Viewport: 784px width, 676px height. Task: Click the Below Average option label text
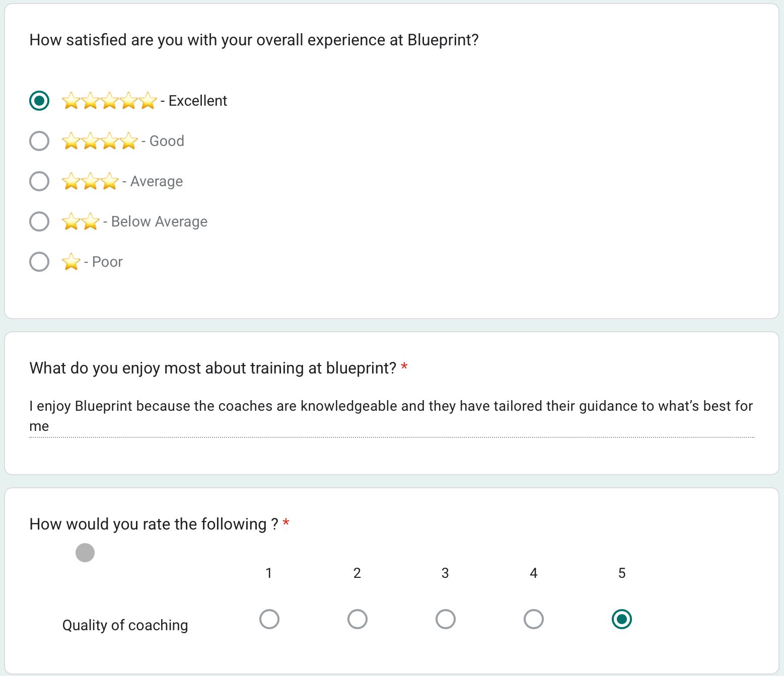[159, 221]
